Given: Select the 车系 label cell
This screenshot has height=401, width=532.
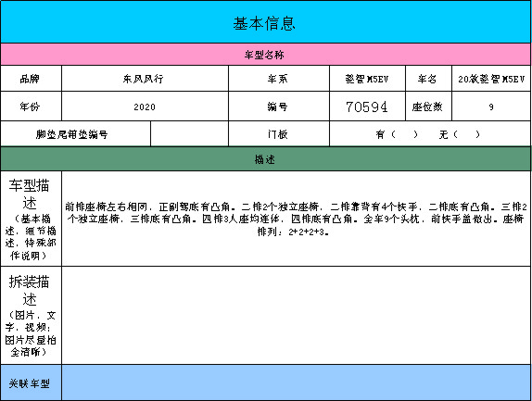Looking at the screenshot, I should pos(279,79).
